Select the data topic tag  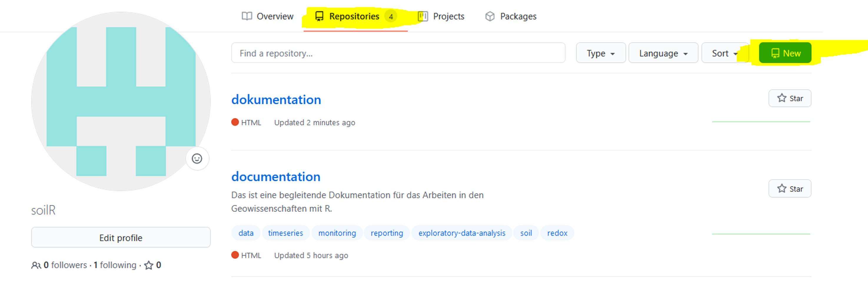pos(246,233)
